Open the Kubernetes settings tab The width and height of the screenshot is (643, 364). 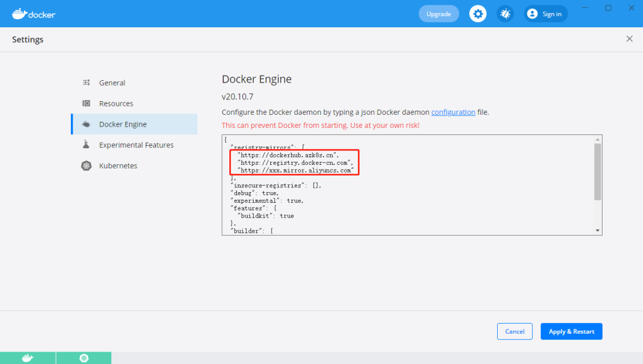tap(134, 165)
